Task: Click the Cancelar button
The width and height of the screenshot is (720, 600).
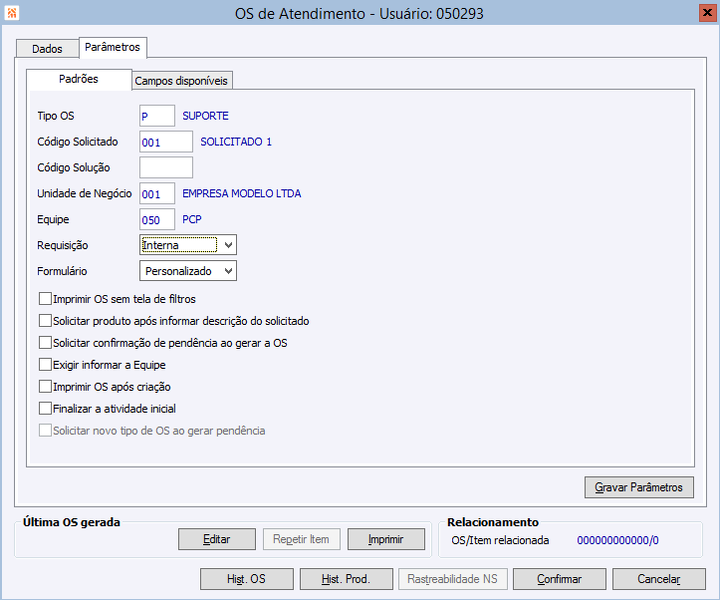Action: (659, 579)
